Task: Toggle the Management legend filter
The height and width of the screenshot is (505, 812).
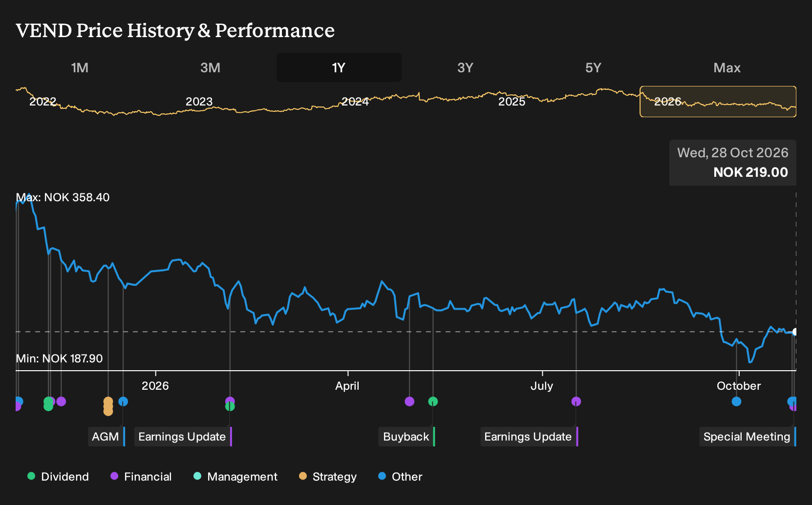Action: tap(235, 477)
